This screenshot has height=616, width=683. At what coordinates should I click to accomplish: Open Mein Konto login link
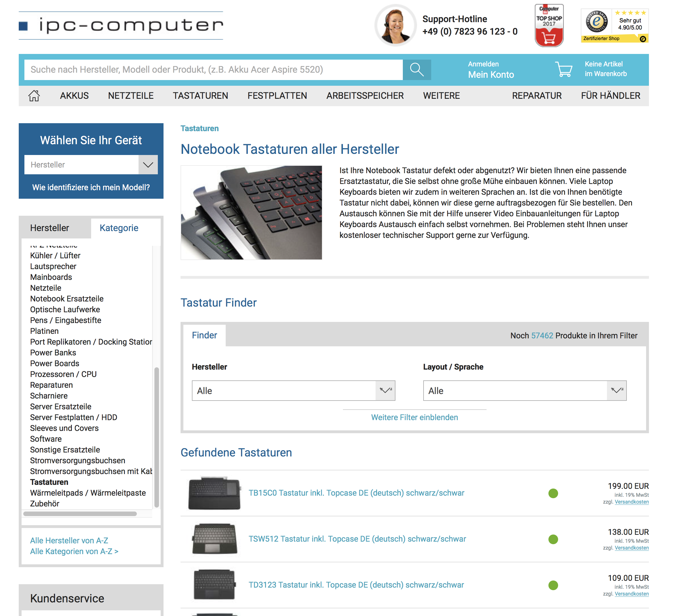491,74
